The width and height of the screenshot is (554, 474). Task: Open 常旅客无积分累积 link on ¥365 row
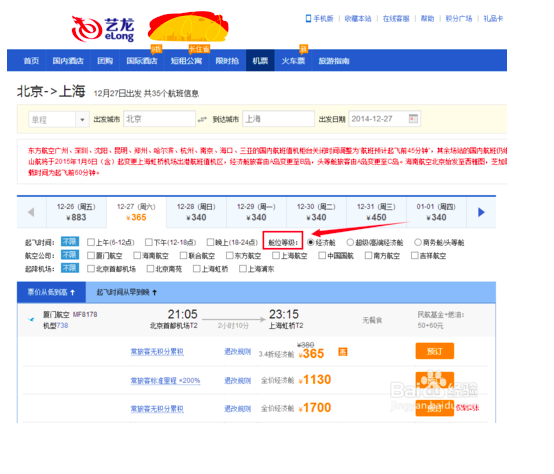pyautogui.click(x=157, y=352)
